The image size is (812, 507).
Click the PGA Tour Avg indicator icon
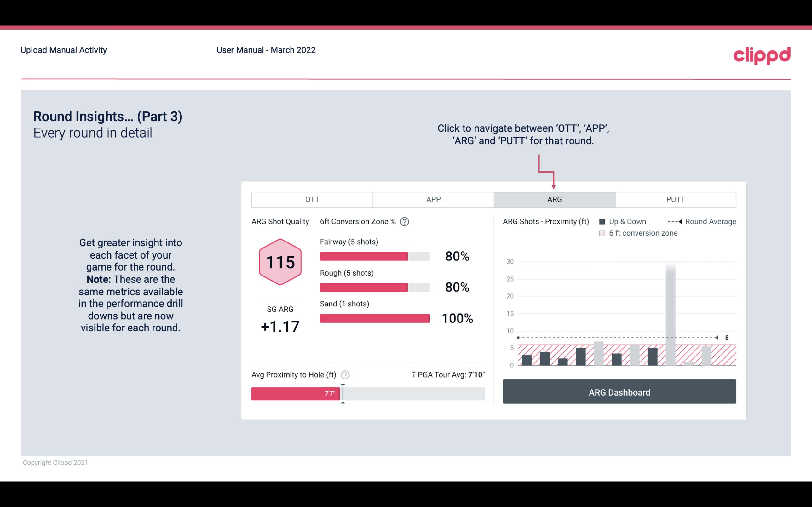414,374
